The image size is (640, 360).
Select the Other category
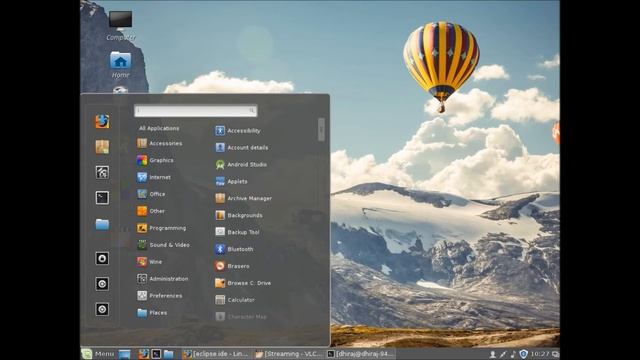pyautogui.click(x=151, y=211)
